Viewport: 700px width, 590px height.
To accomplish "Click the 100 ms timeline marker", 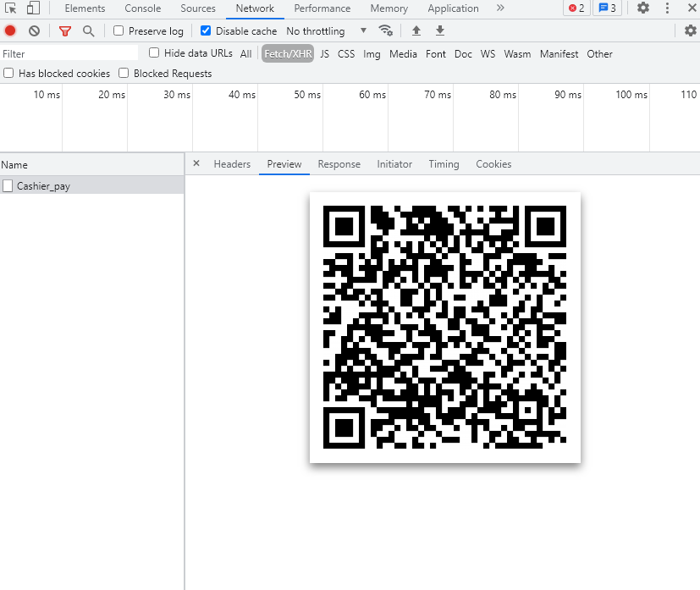I will (631, 95).
